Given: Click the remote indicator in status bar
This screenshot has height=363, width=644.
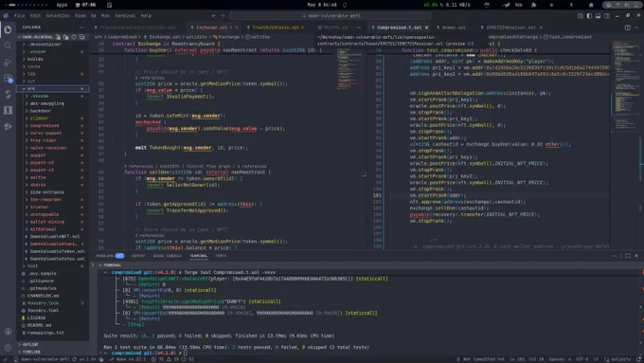Looking at the screenshot, I should click(6, 359).
